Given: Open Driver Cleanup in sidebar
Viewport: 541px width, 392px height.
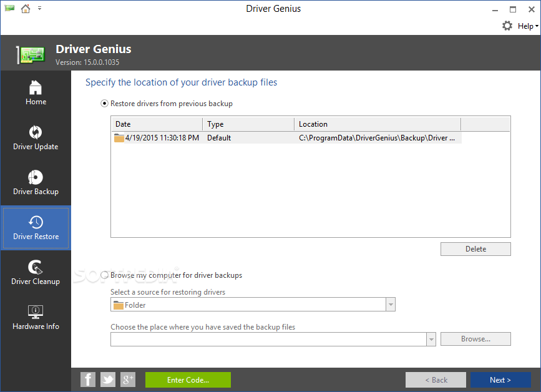Looking at the screenshot, I should tap(36, 273).
